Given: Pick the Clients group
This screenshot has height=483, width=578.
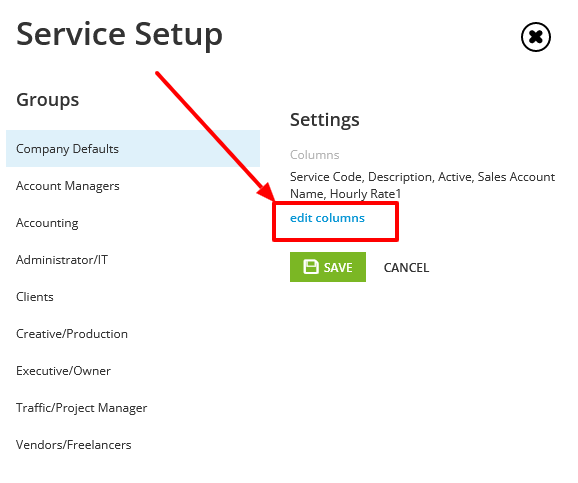Looking at the screenshot, I should [x=133, y=297].
